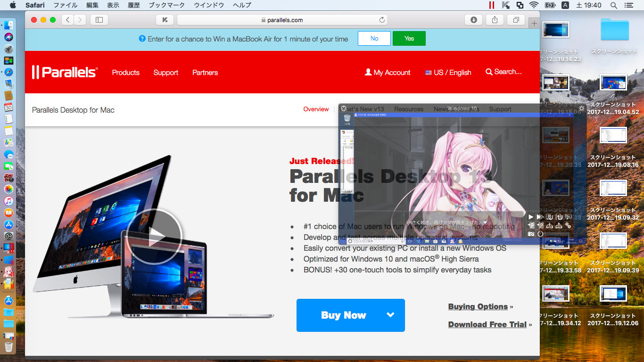Open Mission Control from the Dock
Image resolution: width=644 pixels, height=362 pixels.
[x=8, y=61]
